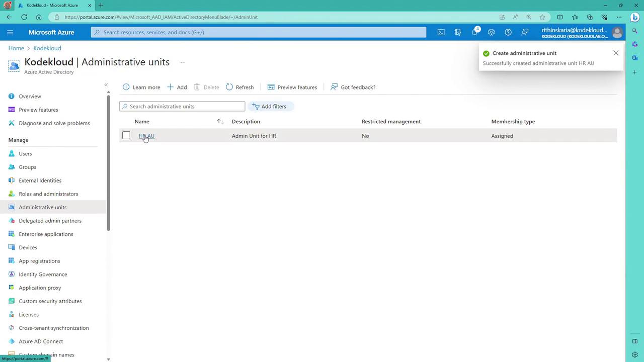Open the HR AU administrative unit
Screen dimensions: 644x362
tap(146, 136)
